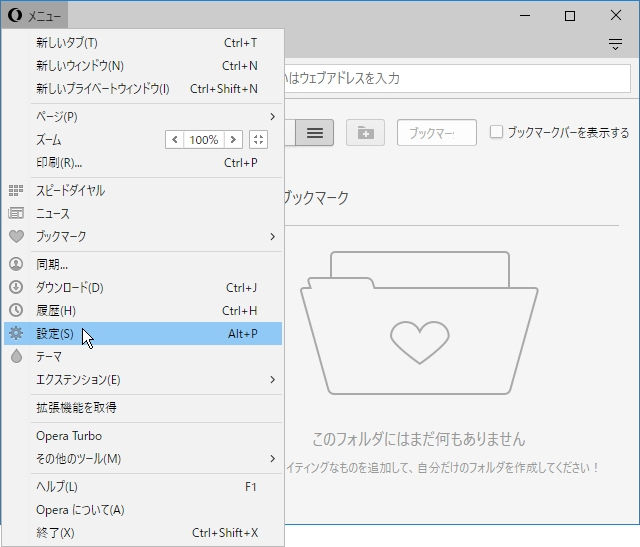Toggle Opera Turbo menu entry
This screenshot has height=547, width=640.
143,436
